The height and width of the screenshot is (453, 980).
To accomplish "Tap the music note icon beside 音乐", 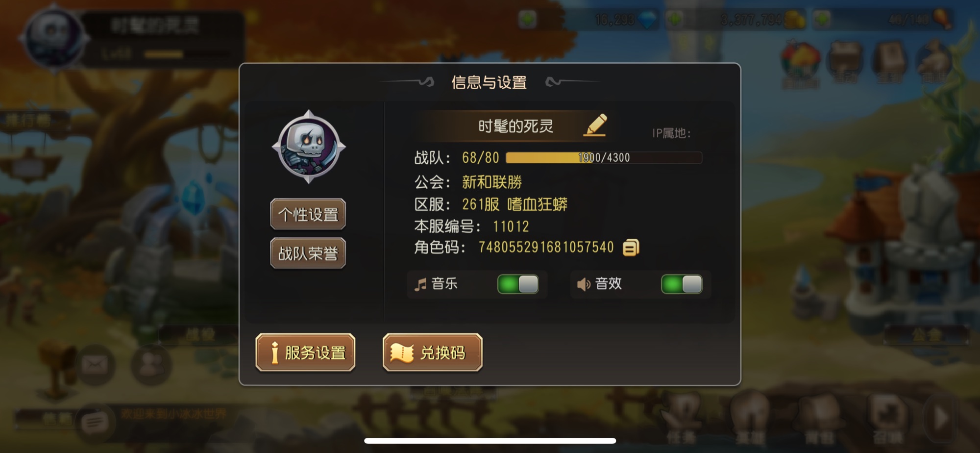I will click(420, 284).
